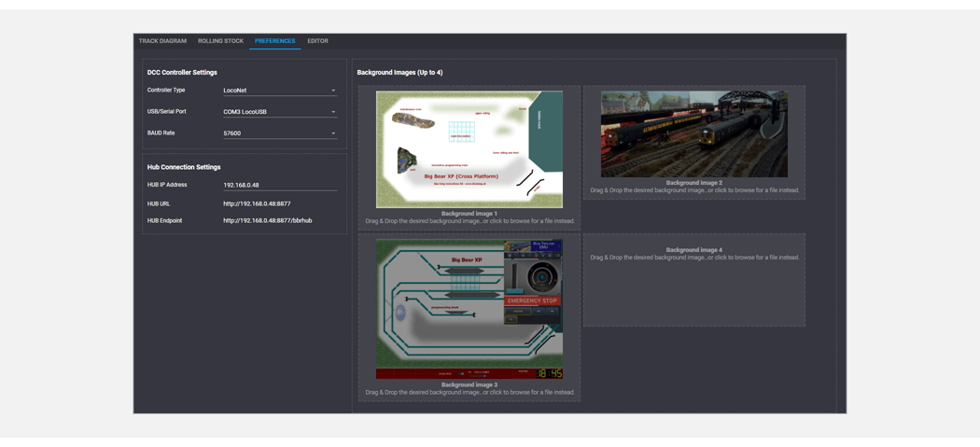980x447 pixels.
Task: Click the DCC Controller Settings heading
Action: coord(182,72)
